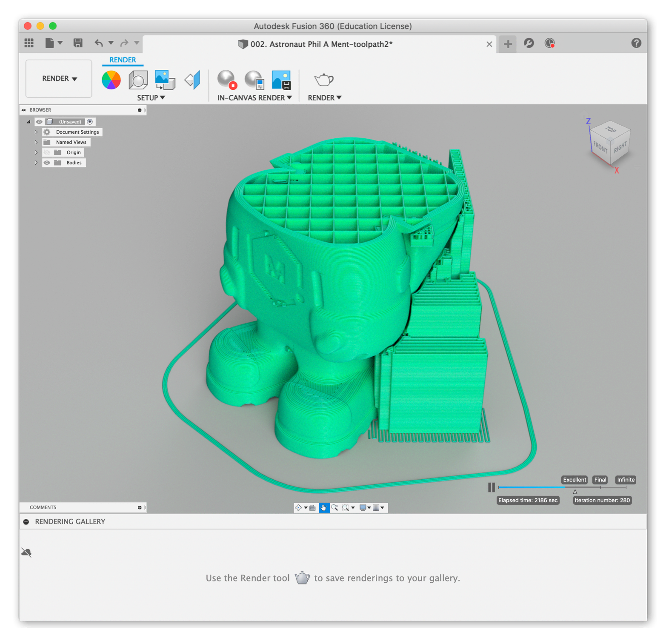666x644 pixels.
Task: Select the RENDER ribbon tab
Action: tap(123, 60)
